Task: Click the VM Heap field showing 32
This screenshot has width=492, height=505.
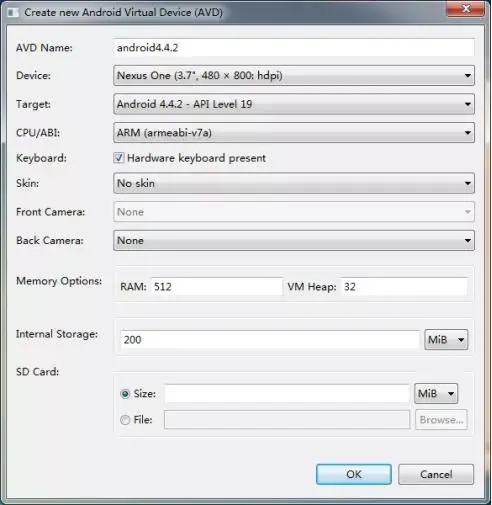Action: [404, 287]
